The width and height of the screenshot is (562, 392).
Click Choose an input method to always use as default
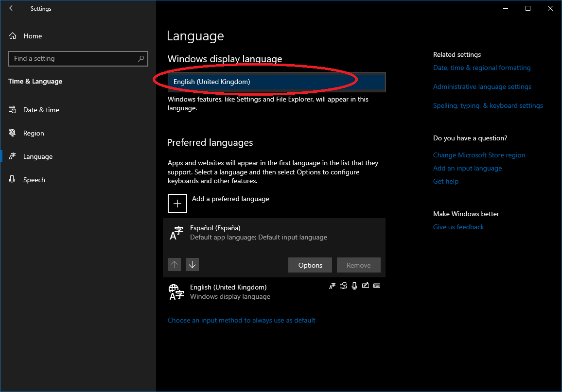pyautogui.click(x=241, y=321)
